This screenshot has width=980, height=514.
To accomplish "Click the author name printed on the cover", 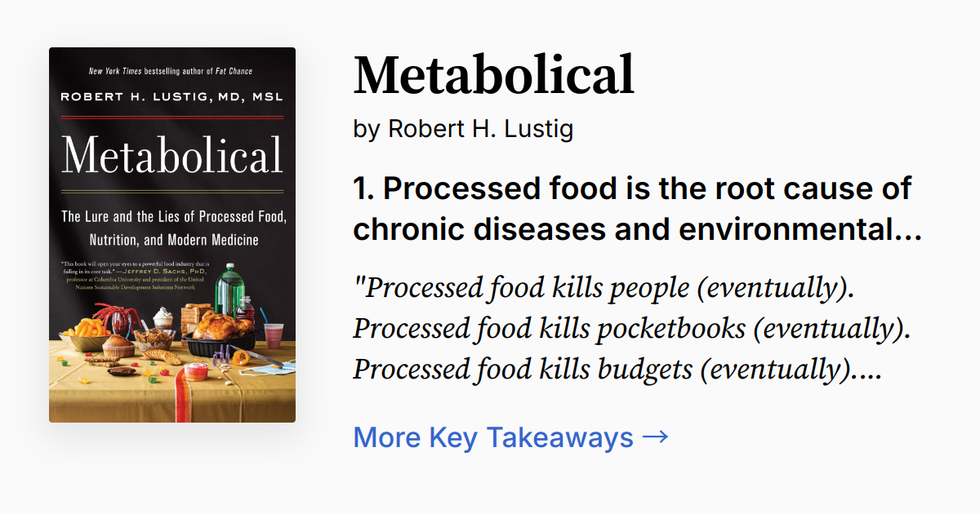I will tap(171, 96).
